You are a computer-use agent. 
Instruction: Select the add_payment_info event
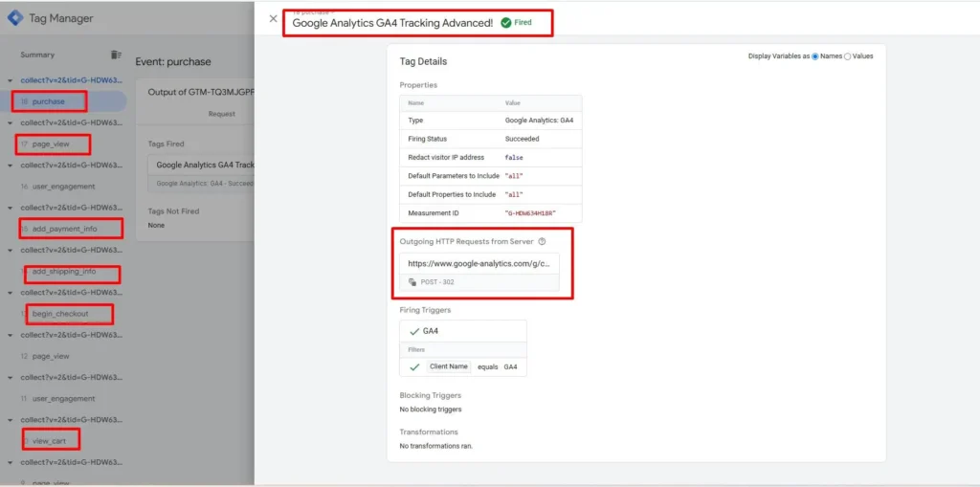(x=63, y=229)
